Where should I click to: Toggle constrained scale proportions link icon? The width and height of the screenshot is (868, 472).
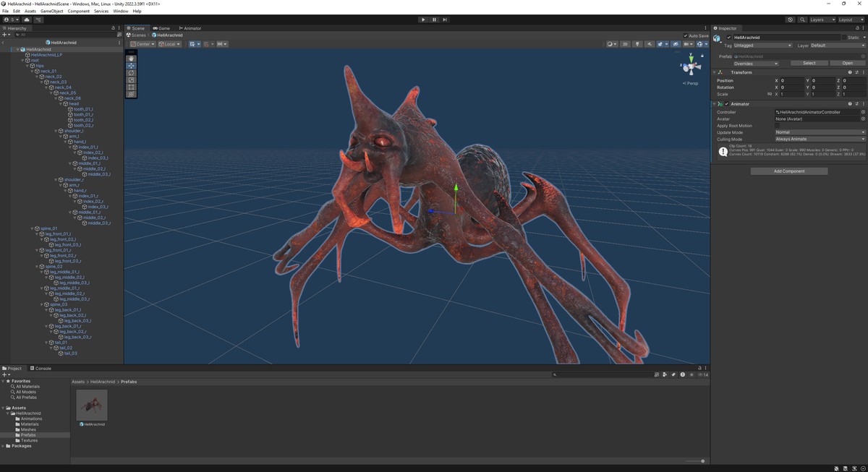pos(770,94)
